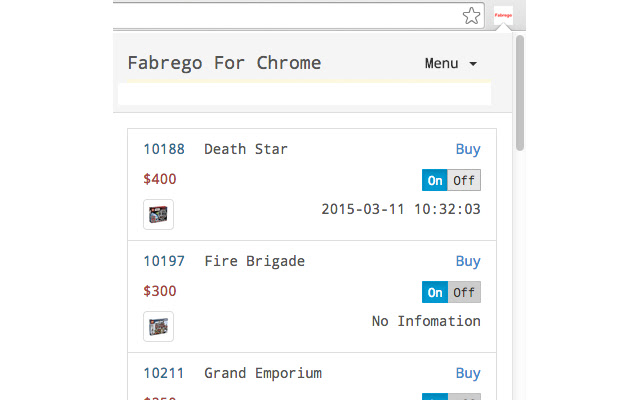640x400 pixels.
Task: Click the Buy link for Grand Emporium
Action: [468, 373]
